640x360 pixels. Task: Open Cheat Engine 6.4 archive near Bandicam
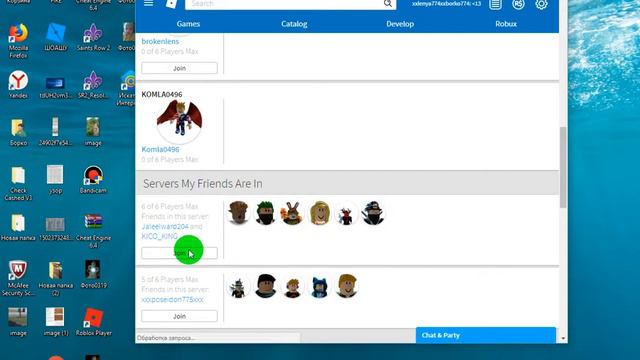point(93,231)
